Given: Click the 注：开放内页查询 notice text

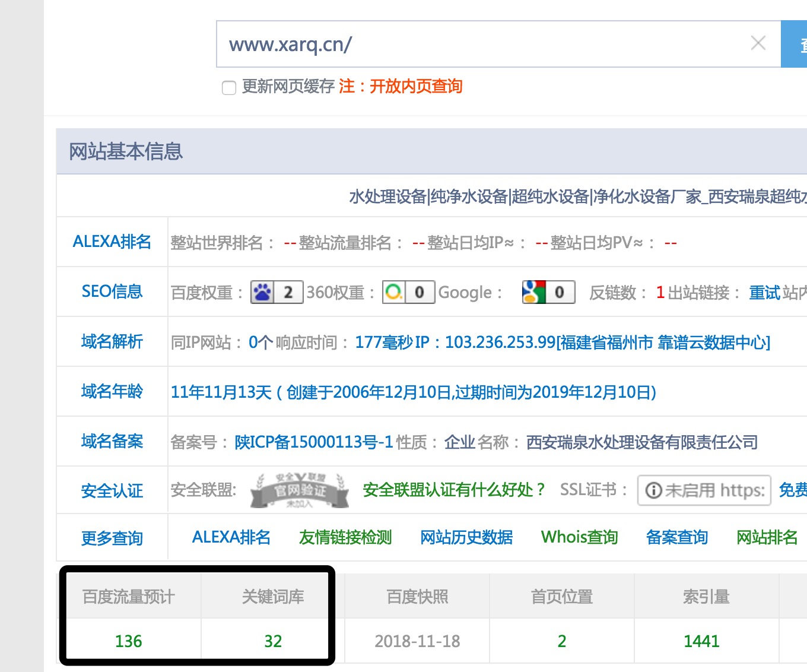Looking at the screenshot, I should click(x=401, y=87).
